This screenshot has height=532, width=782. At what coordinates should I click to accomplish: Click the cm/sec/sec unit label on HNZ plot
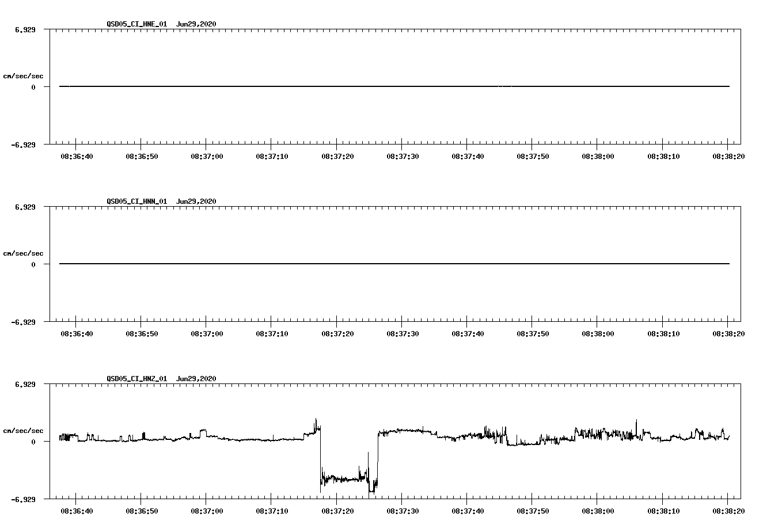pyautogui.click(x=23, y=431)
